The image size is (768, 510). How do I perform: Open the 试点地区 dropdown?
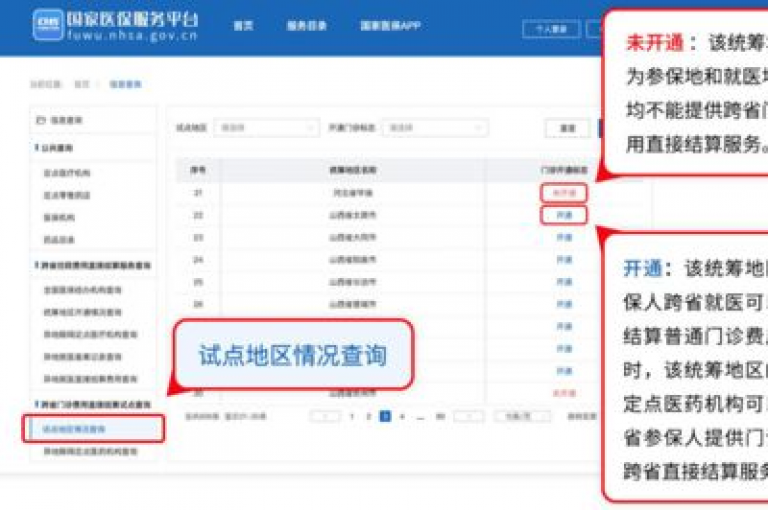tap(266, 128)
